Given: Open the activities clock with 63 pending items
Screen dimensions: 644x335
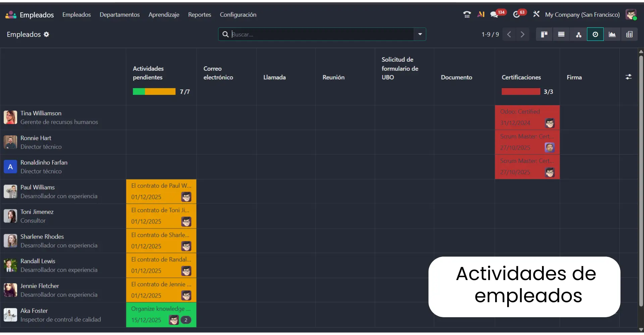Looking at the screenshot, I should coord(517,14).
